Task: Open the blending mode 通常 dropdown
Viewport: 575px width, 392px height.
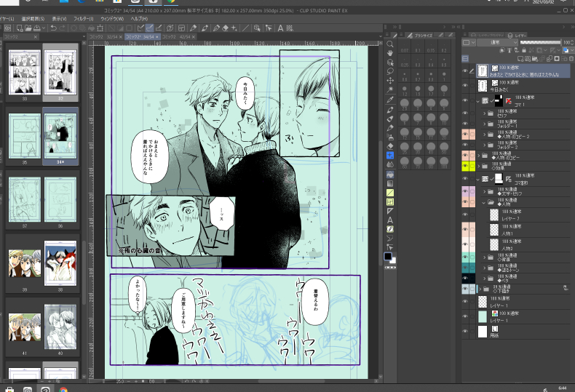Action: [498, 42]
